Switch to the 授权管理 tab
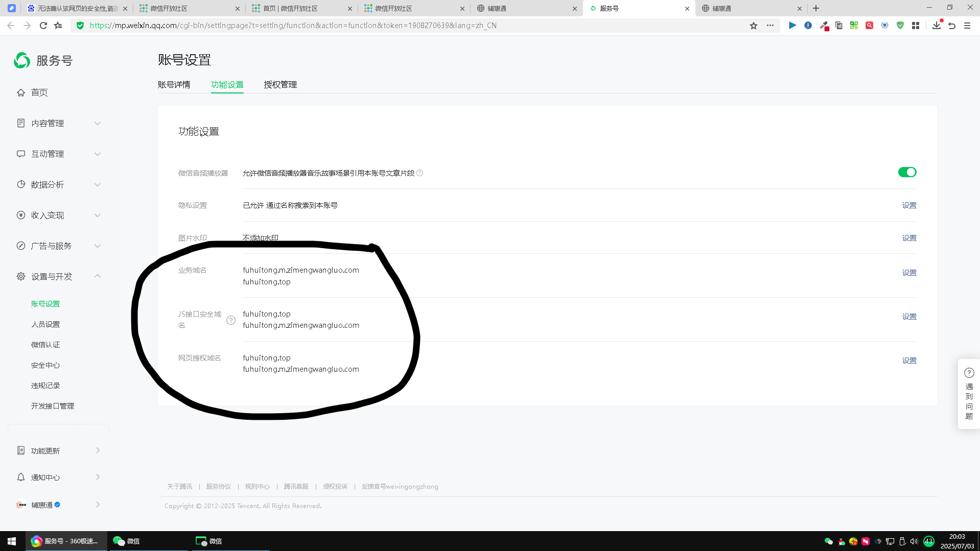This screenshot has height=551, width=980. tap(281, 85)
